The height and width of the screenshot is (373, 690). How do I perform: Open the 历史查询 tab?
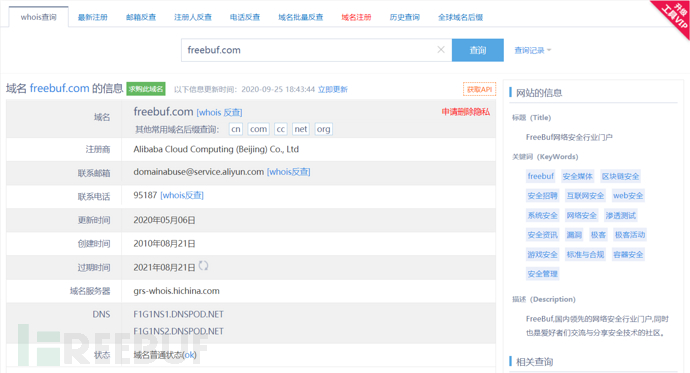404,17
